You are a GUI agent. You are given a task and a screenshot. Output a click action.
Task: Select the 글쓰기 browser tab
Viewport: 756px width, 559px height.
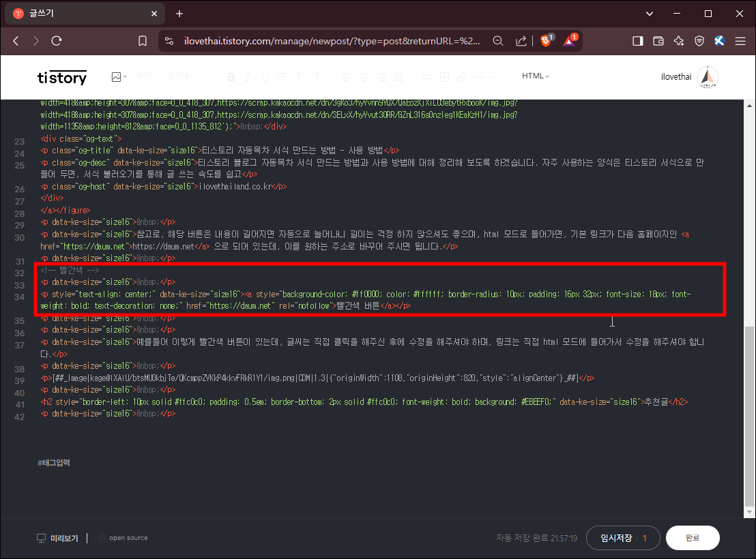(85, 14)
